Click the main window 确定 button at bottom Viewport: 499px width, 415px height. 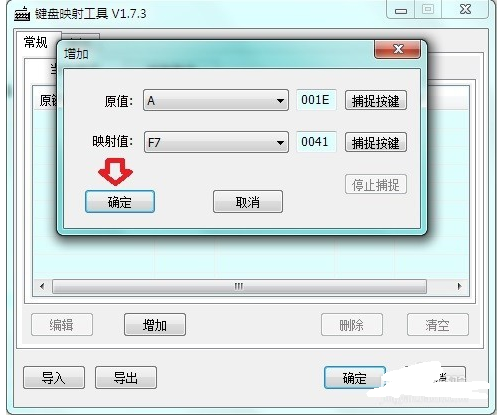point(355,378)
